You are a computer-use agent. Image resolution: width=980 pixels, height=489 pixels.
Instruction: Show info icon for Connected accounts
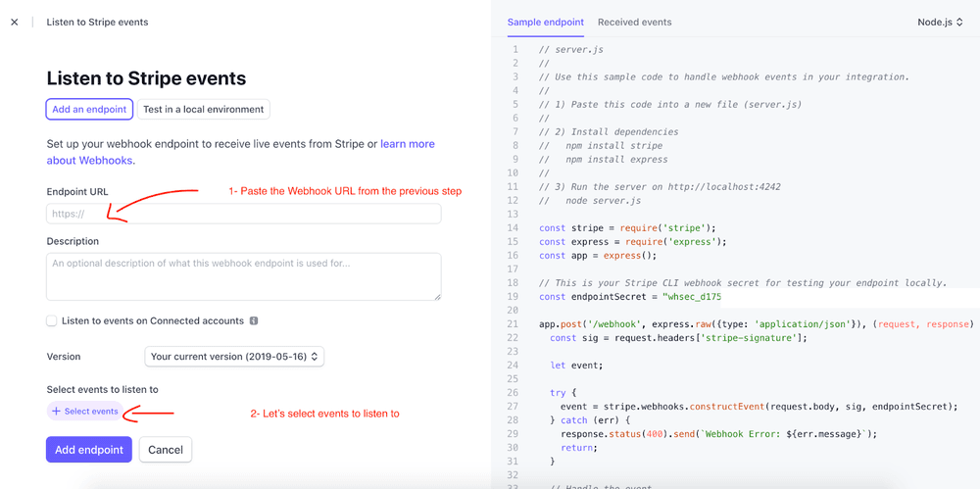254,320
